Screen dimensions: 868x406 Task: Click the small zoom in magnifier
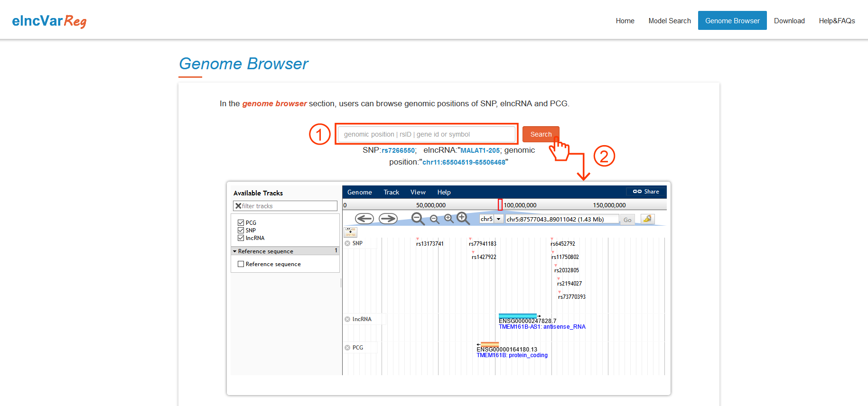tap(448, 219)
